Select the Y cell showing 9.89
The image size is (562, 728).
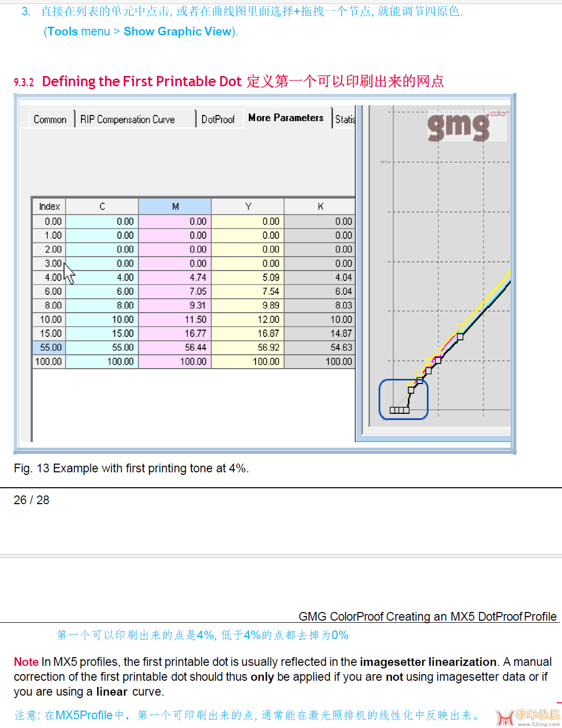pyautogui.click(x=248, y=305)
